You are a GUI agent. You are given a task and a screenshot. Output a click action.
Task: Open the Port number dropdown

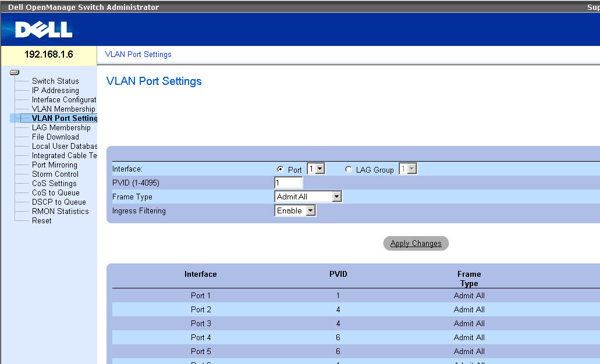point(316,169)
